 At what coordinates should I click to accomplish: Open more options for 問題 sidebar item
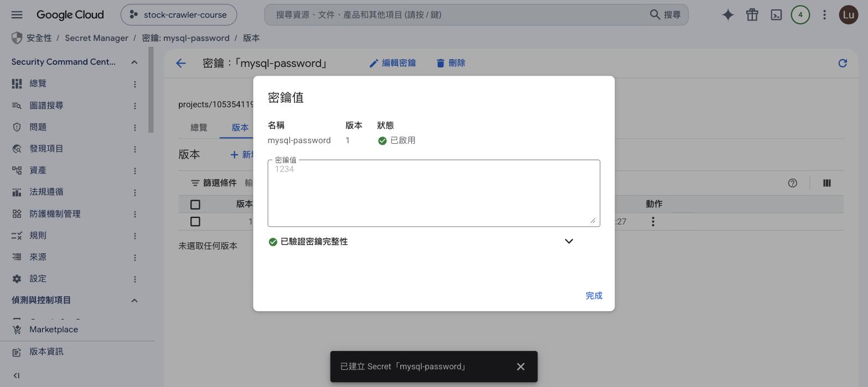[135, 128]
